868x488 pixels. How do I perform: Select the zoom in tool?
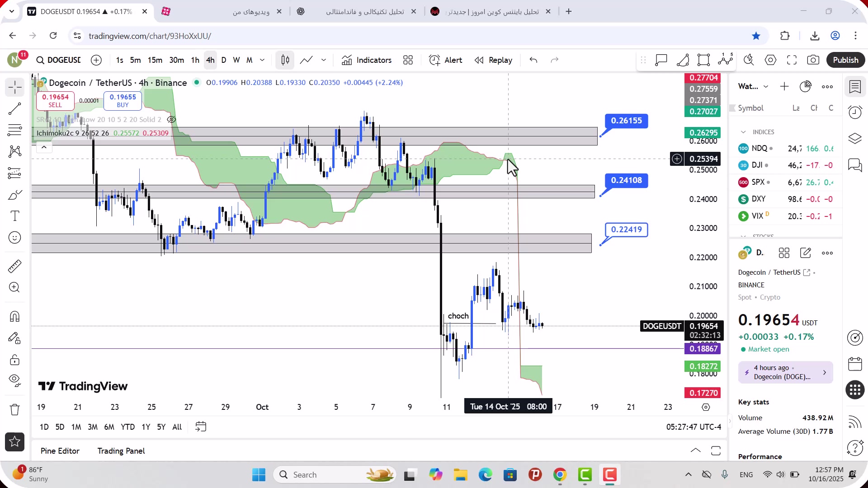(x=14, y=287)
